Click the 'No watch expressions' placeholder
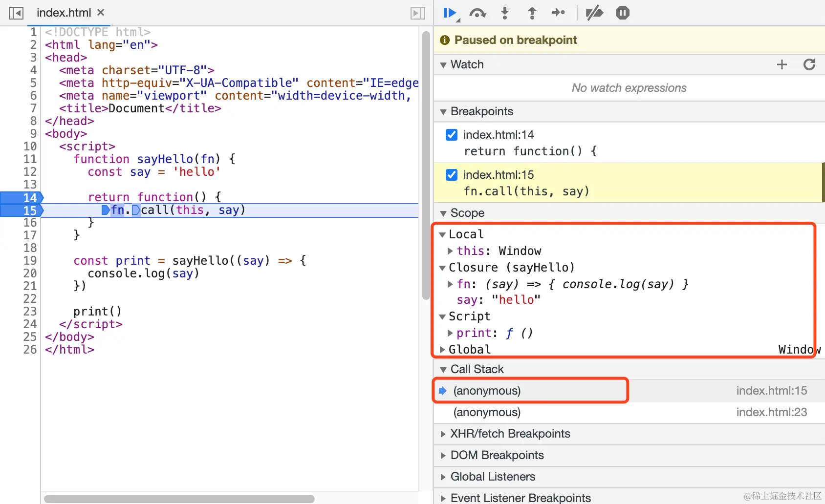 tap(629, 88)
